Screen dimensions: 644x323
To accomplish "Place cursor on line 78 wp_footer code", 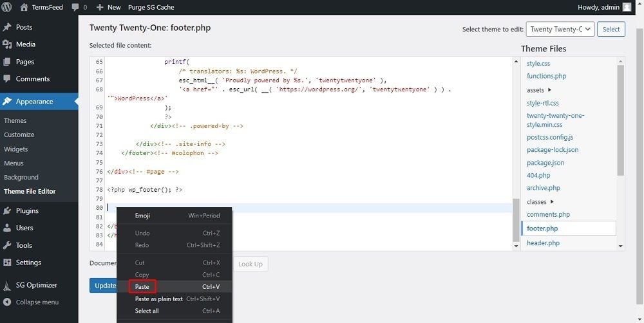I will coord(144,190).
